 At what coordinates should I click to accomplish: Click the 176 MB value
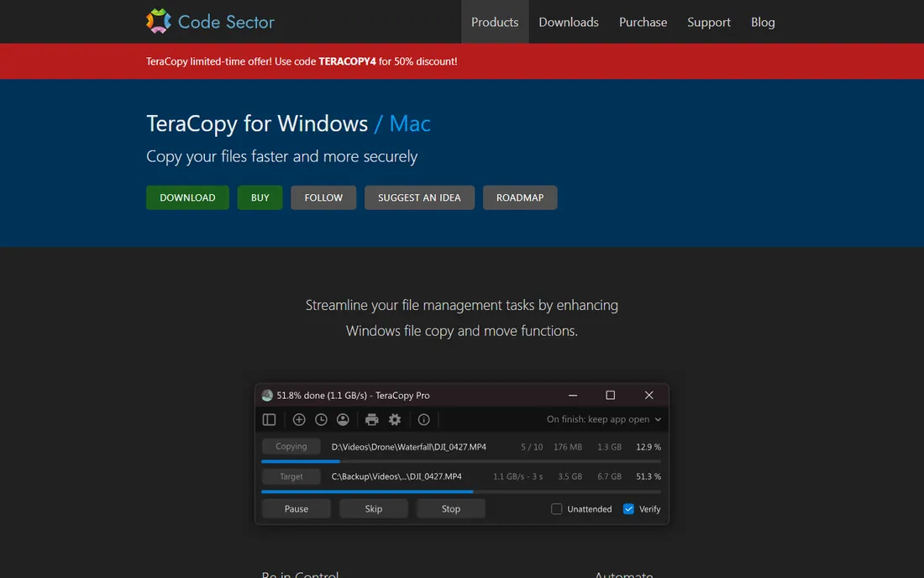568,447
